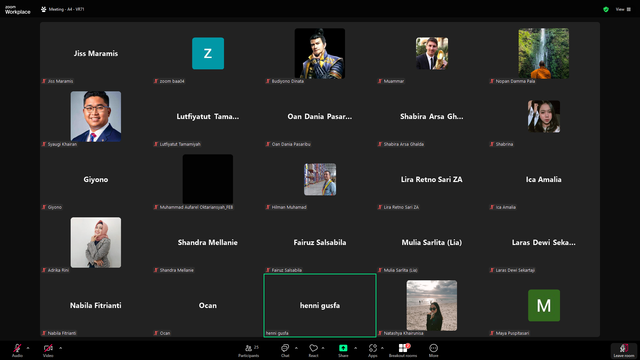640x360 pixels.
Task: Select Lutfiyatut Tamamiyah's participant tile
Action: tap(208, 116)
